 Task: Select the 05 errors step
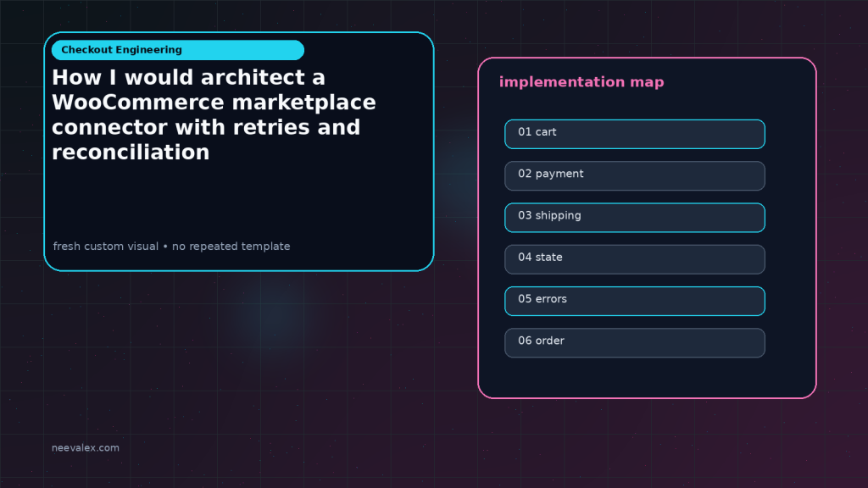(634, 301)
